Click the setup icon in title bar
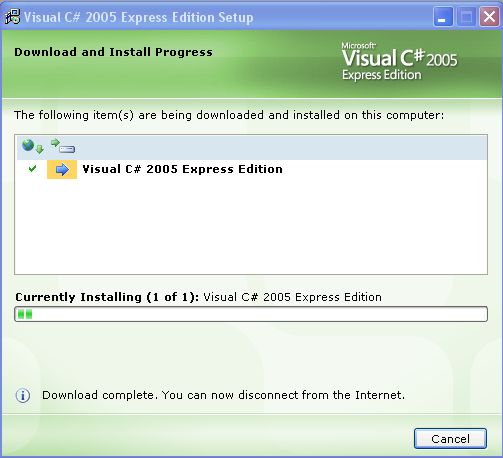Viewport: 503px width, 458px height. pos(12,17)
